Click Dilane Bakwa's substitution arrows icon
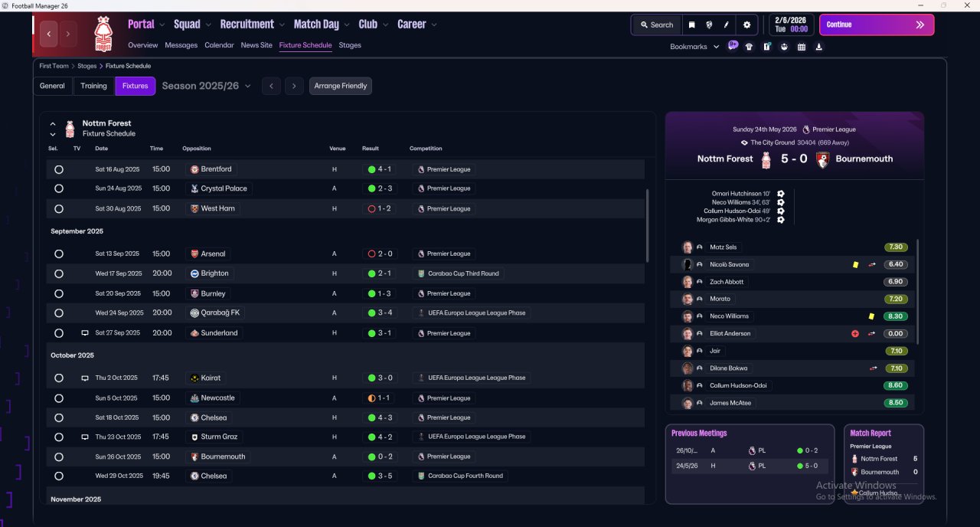Viewport: 980px width, 527px height. [873, 368]
